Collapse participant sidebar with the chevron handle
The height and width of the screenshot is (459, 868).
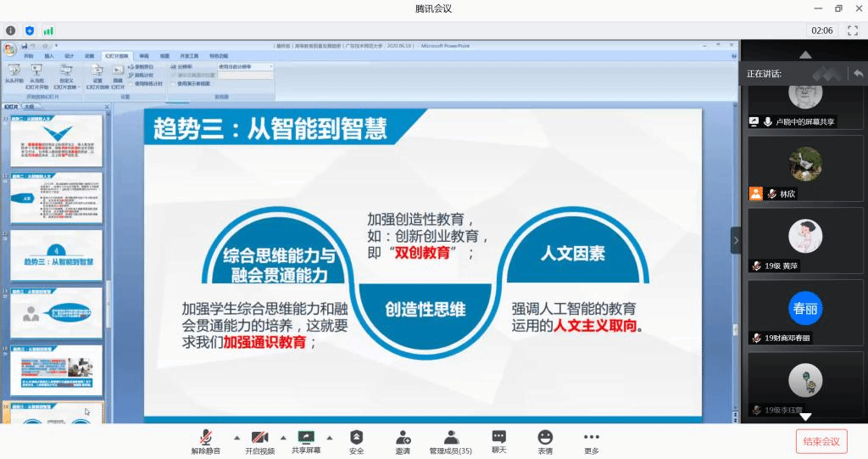735,240
